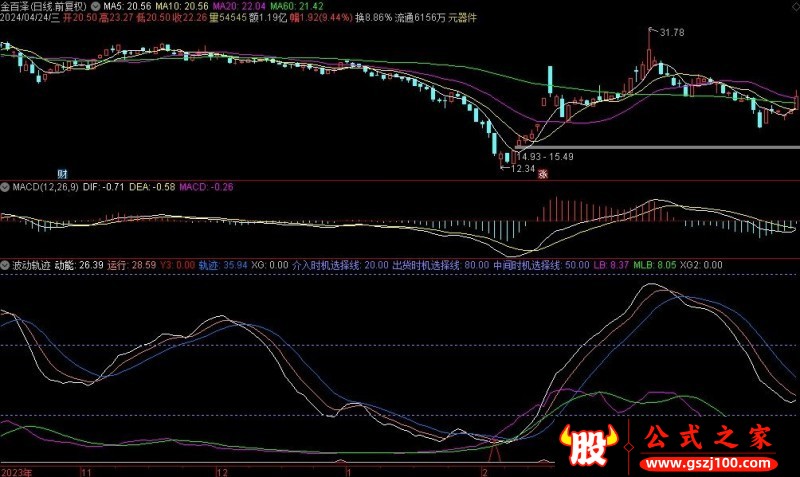This screenshot has height=477, width=800.
Task: Click the 波动轨迹 indicator name
Action: (31, 265)
